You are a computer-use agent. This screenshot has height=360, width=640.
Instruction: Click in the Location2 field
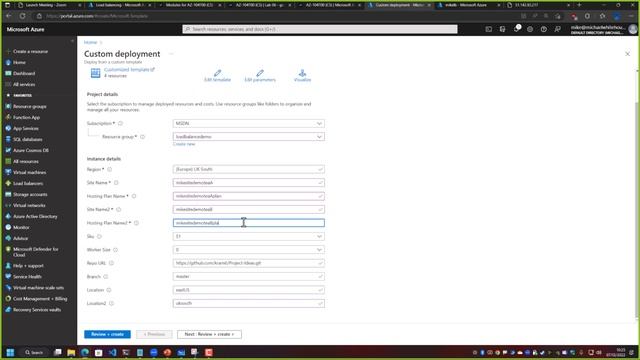[249, 304]
